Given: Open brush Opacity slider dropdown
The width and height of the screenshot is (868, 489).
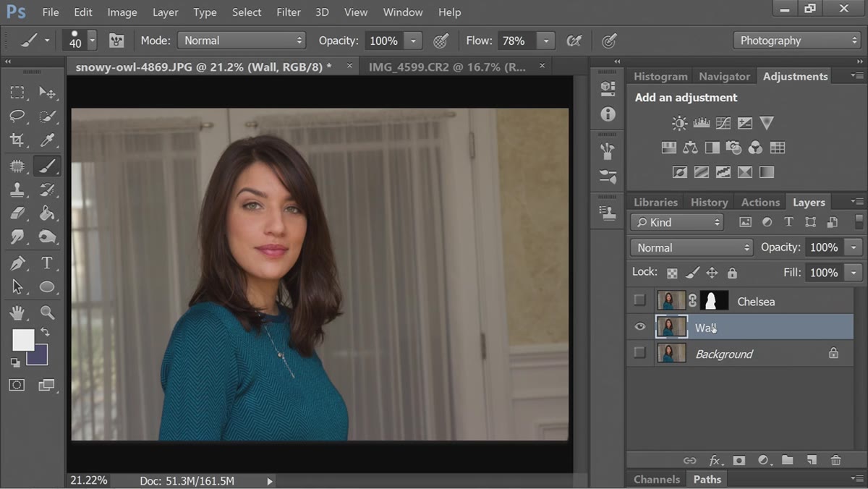Looking at the screenshot, I should (x=413, y=41).
